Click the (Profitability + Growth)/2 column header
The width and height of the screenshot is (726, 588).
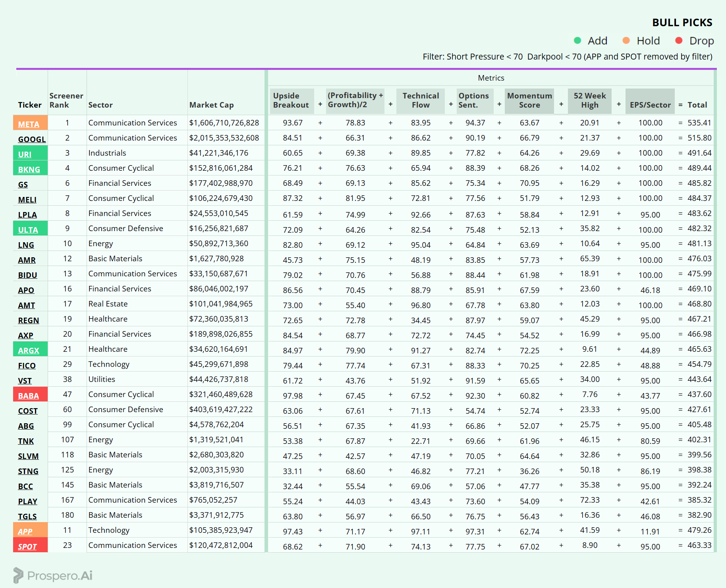click(x=355, y=100)
